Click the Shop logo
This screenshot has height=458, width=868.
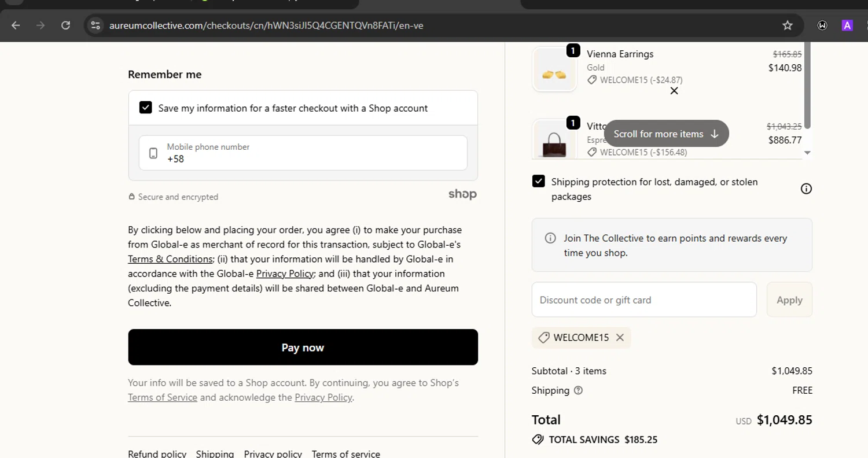click(x=462, y=194)
